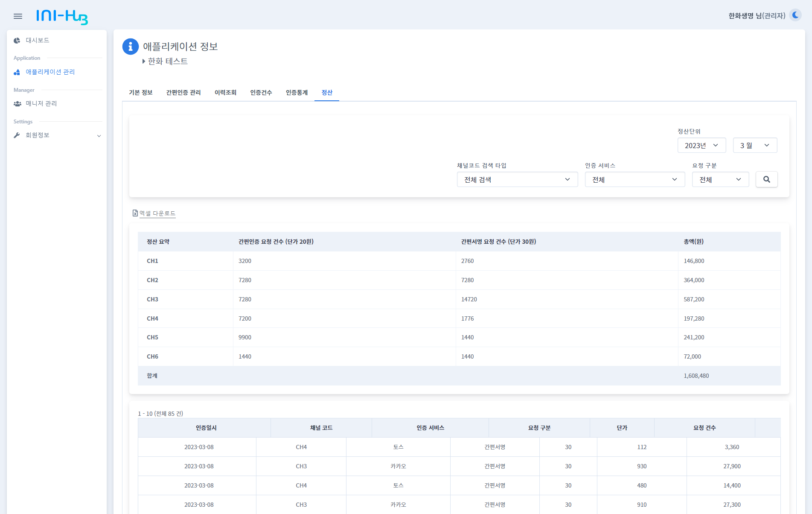The image size is (812, 514).
Task: Click the request count 930 cell
Action: (x=642, y=466)
